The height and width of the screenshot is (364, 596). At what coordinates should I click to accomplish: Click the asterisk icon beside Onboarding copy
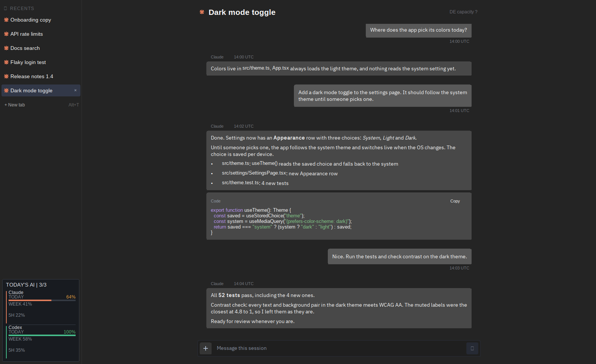(6, 20)
